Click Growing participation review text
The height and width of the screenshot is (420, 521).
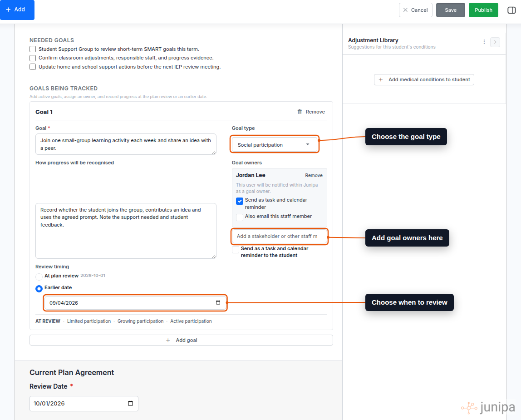coord(140,321)
